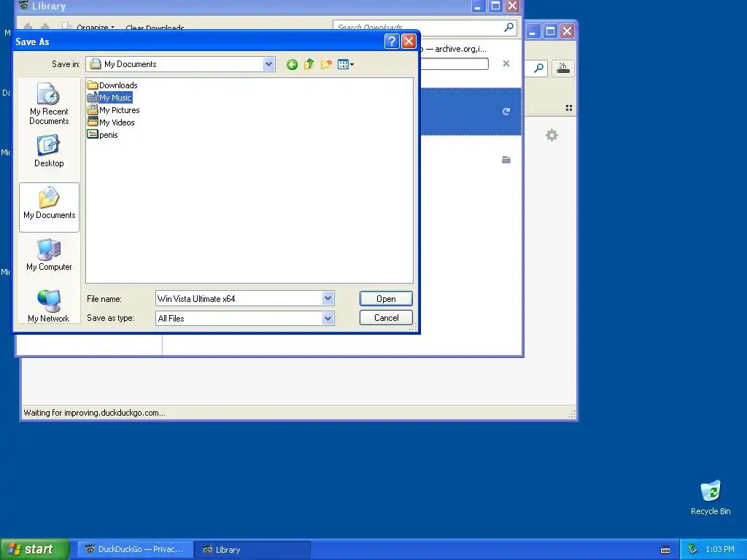Switch to Library taskbar window

click(x=253, y=549)
